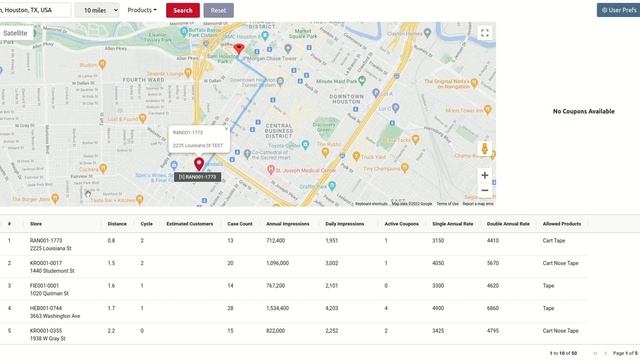Click the [1] RAN001-1773 map label
This screenshot has height=360, width=640.
[x=198, y=177]
